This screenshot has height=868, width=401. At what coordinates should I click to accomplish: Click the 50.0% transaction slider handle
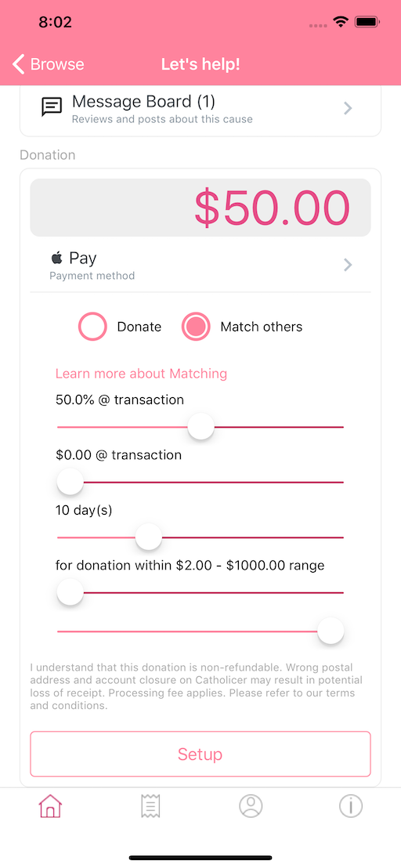[200, 427]
